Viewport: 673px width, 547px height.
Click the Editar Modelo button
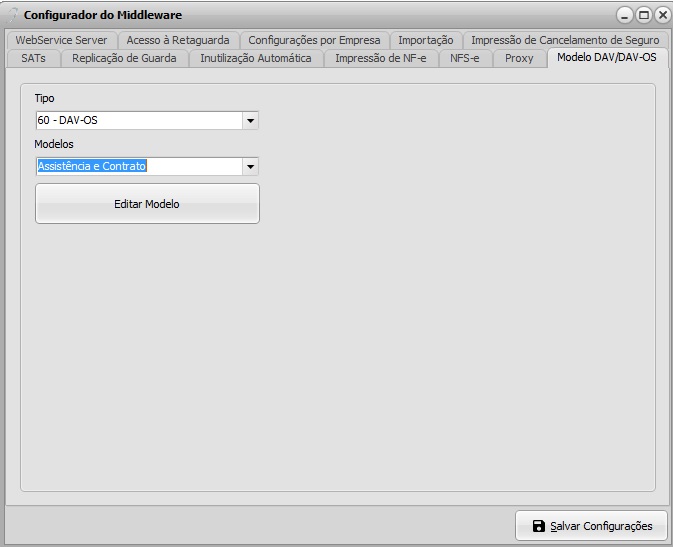pos(147,204)
